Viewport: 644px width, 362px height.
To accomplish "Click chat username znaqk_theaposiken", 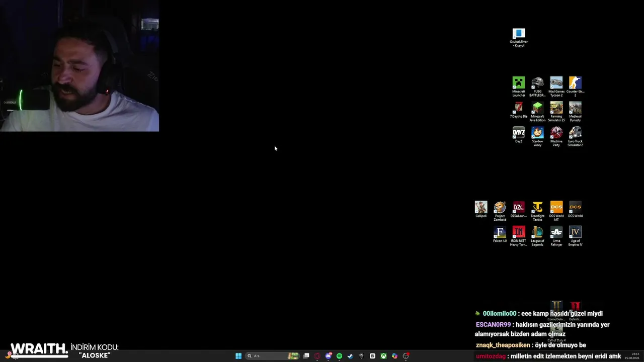I will [x=503, y=345].
